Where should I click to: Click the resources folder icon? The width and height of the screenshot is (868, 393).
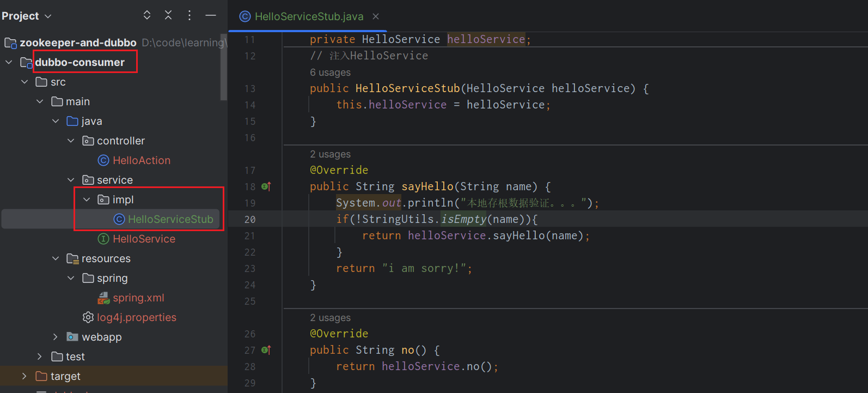(x=72, y=258)
